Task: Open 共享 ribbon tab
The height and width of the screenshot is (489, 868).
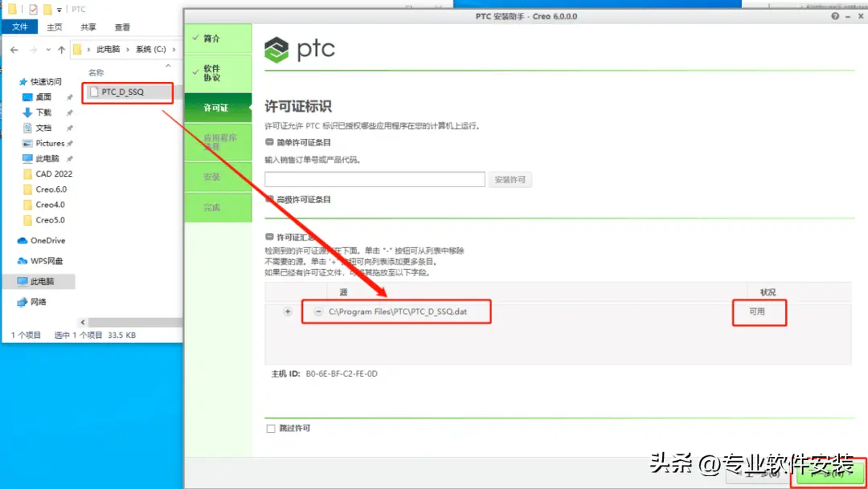Action: pos(88,27)
